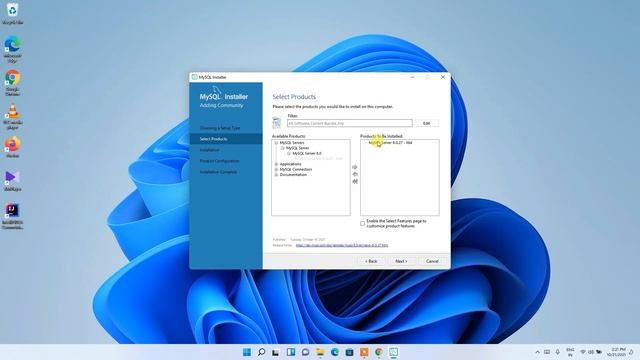Show hidden tray icons chevron
This screenshot has width=640, height=360.
(x=537, y=352)
